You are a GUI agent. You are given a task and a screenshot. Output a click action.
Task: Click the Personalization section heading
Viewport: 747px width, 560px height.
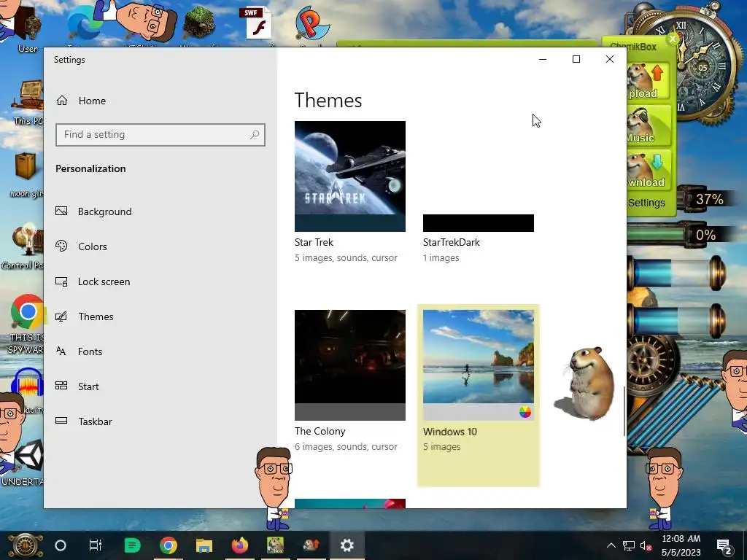pos(90,168)
